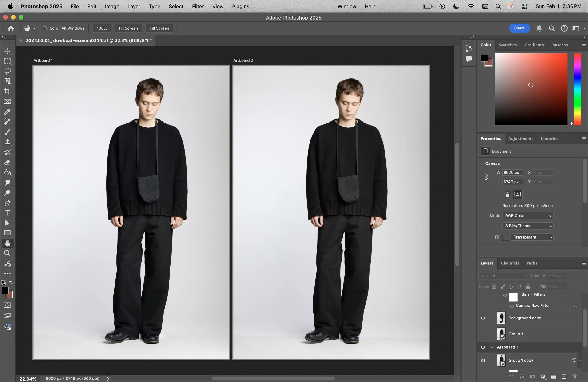Select the Crop tool
Screen dimensions: 588x382
8,92
